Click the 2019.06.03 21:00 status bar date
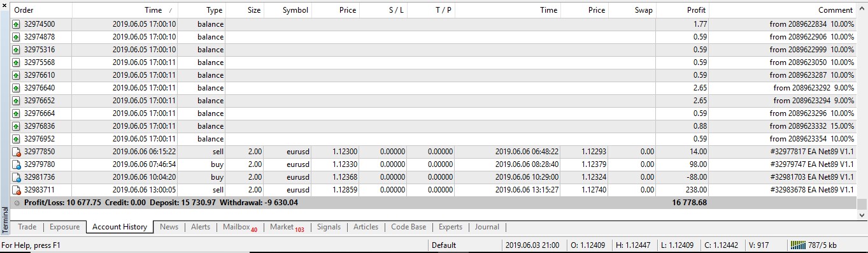This screenshot has height=253, width=868. [532, 245]
